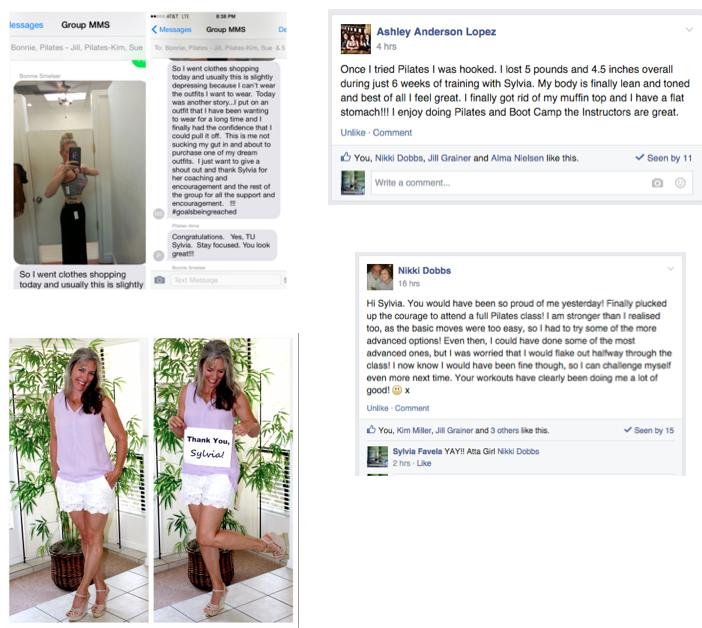The image size is (702, 628).
Task: Click the camera icon in comment box
Action: pos(657,183)
